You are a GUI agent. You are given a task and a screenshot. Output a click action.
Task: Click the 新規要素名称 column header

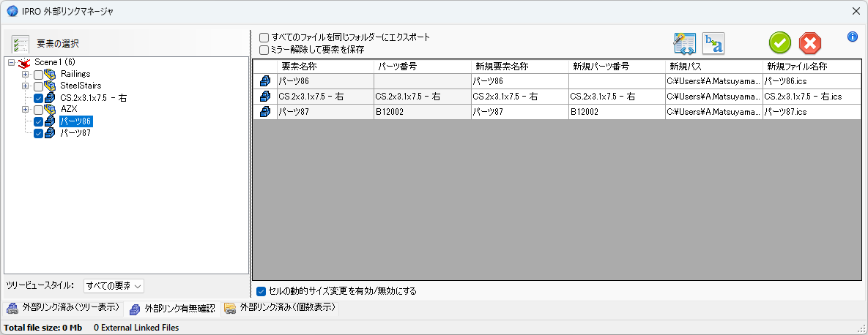pos(519,67)
